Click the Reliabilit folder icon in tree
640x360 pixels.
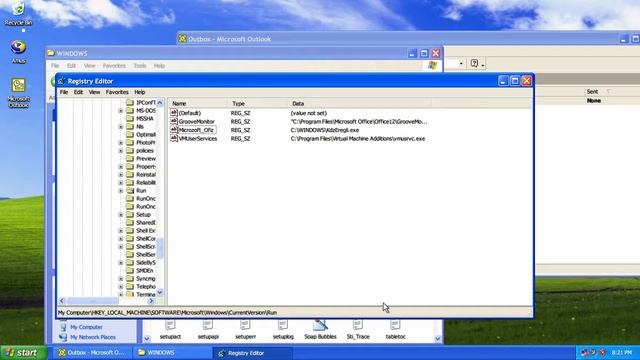(x=130, y=182)
